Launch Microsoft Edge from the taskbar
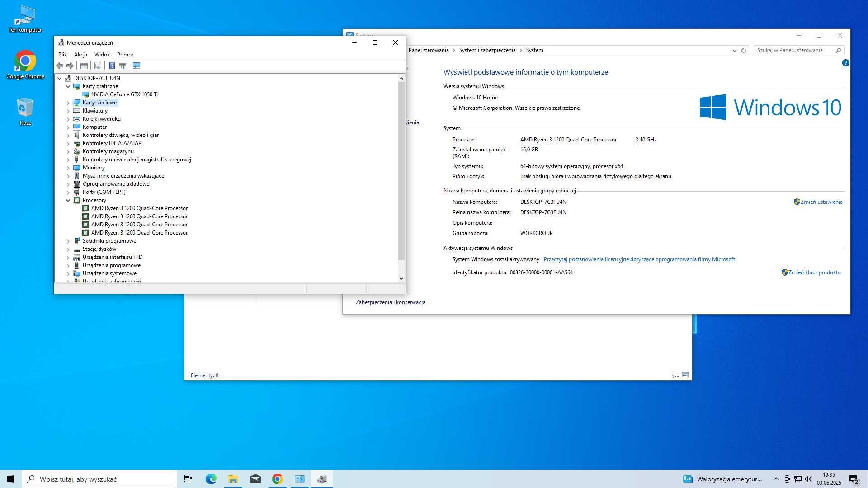868x488 pixels. [x=211, y=479]
